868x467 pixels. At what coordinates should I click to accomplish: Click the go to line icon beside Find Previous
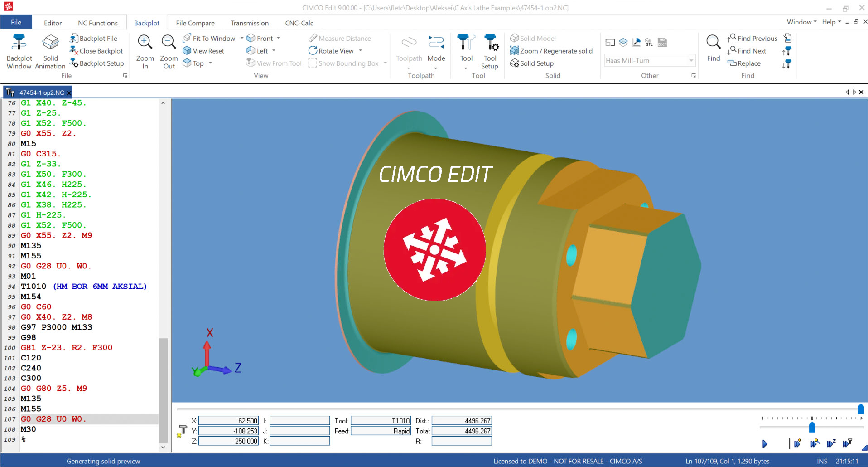[x=788, y=38]
